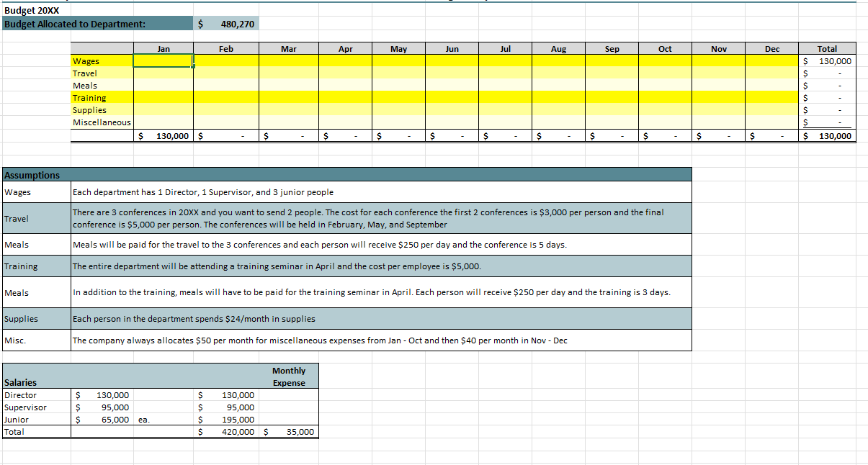Select the Meals row label in budget table

pyautogui.click(x=102, y=86)
